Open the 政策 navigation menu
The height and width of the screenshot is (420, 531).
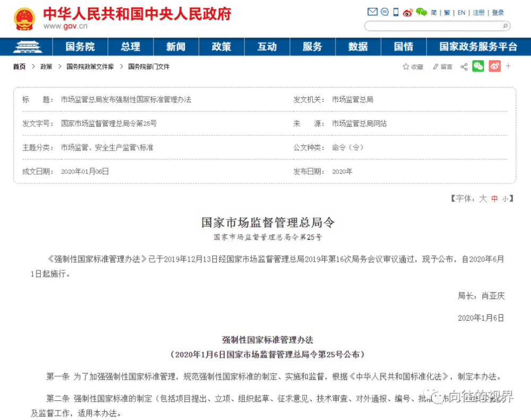[x=221, y=47]
